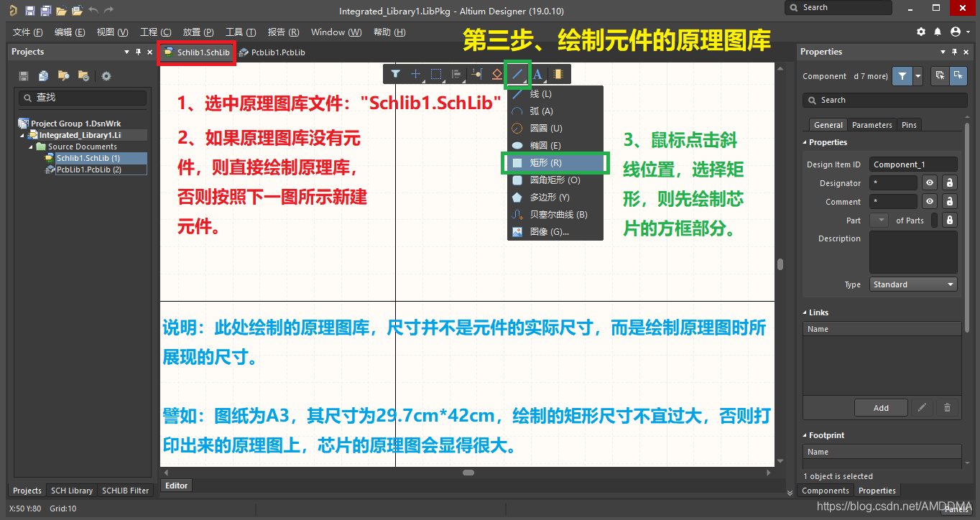Viewport: 980px width, 520px height.
Task: Toggle the Designator lock icon
Action: click(x=949, y=183)
